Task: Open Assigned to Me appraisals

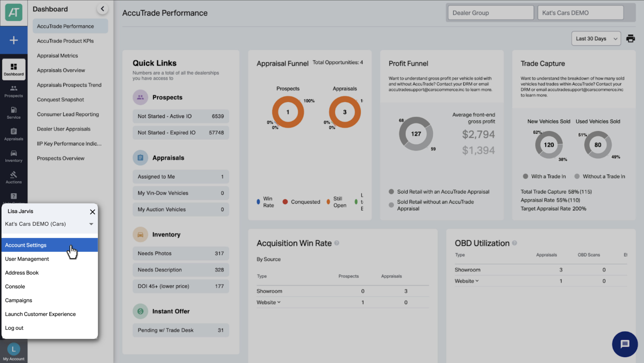Action: pos(181,176)
